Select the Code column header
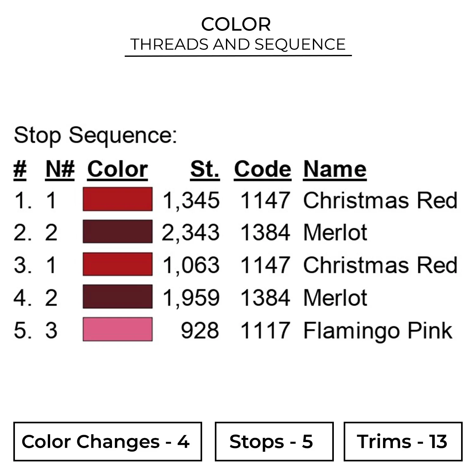 262,169
